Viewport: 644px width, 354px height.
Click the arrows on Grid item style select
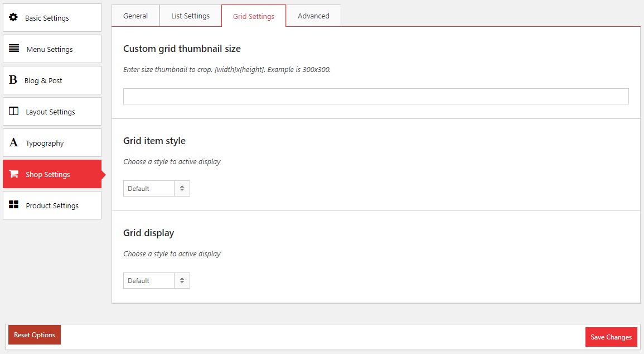(x=182, y=189)
